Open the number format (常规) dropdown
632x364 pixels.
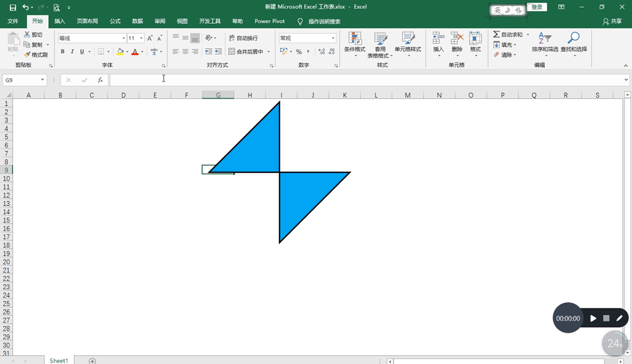click(333, 38)
